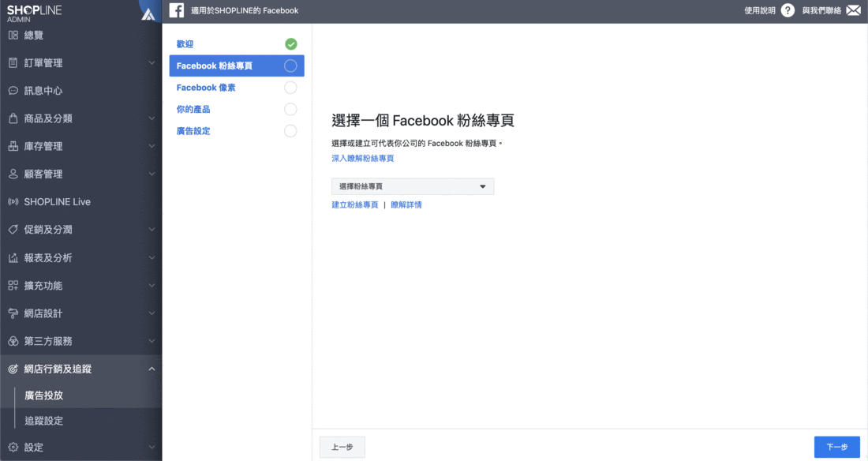The width and height of the screenshot is (868, 461).
Task: Expand the 庫存管理 chevron
Action: [x=152, y=146]
